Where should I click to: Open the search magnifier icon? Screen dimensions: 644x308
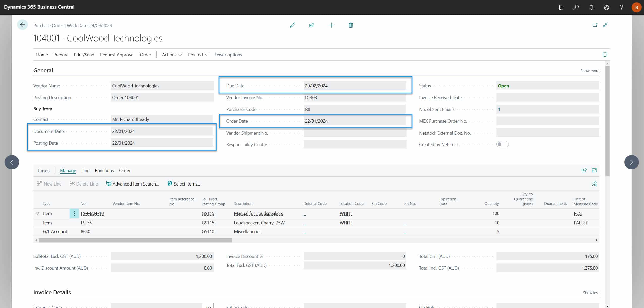point(576,7)
